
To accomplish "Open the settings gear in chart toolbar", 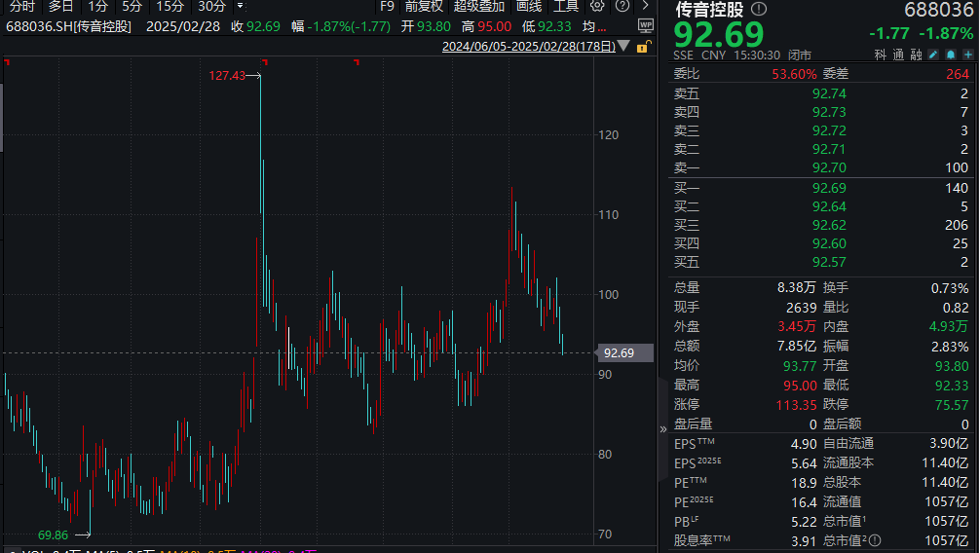I will 597,6.
